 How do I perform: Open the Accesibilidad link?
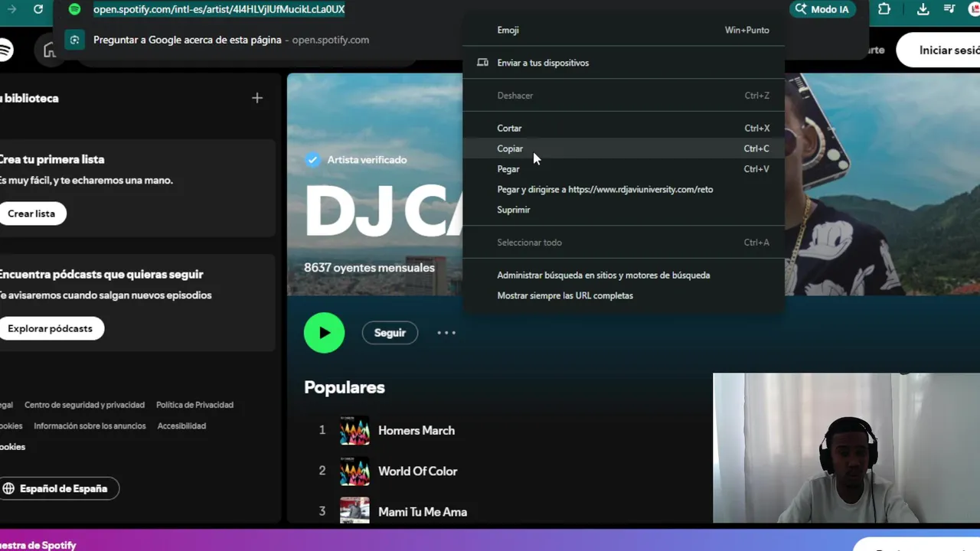(181, 425)
